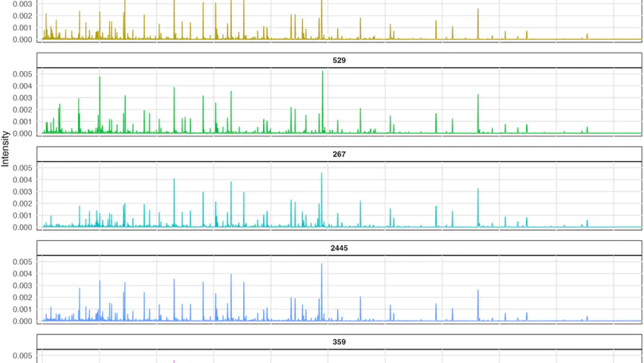Click the 0.001 tick label in the 267 panel
The image size is (644, 363).
point(22,216)
